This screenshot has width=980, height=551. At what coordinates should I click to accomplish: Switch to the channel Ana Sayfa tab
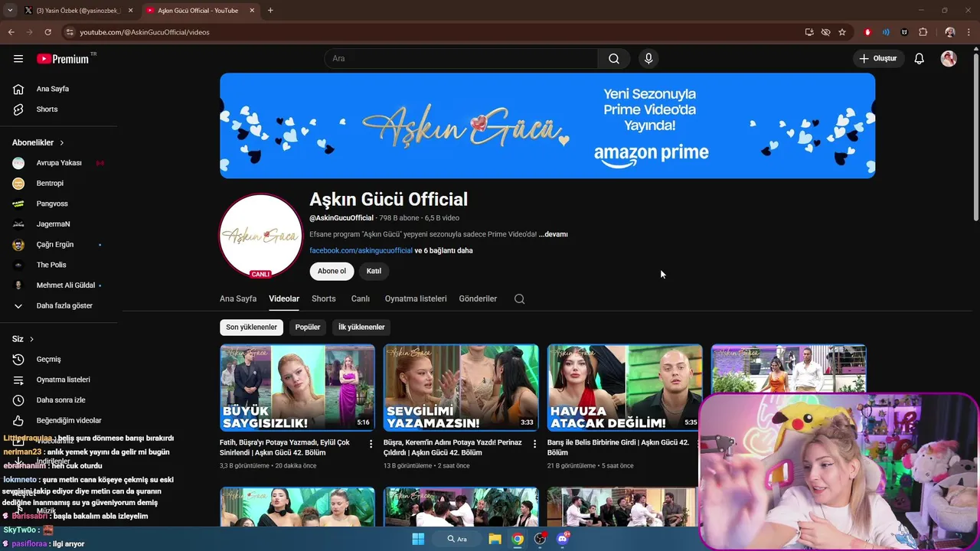(238, 298)
